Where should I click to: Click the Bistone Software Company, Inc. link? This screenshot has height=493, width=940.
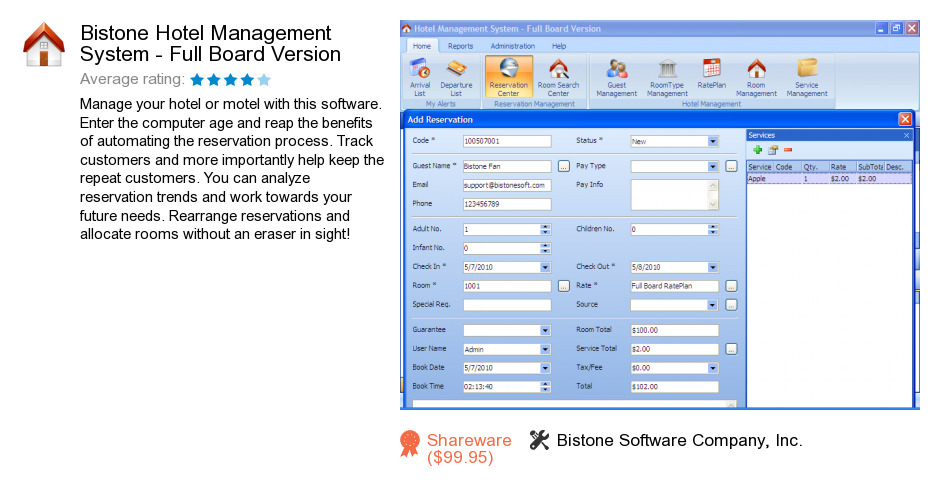pyautogui.click(x=679, y=440)
